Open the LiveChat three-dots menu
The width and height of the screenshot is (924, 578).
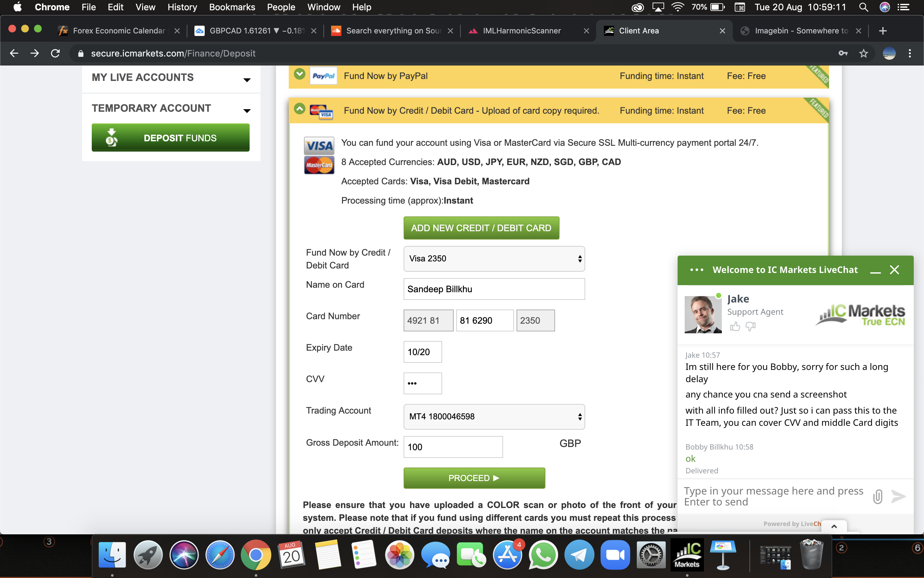coord(697,270)
